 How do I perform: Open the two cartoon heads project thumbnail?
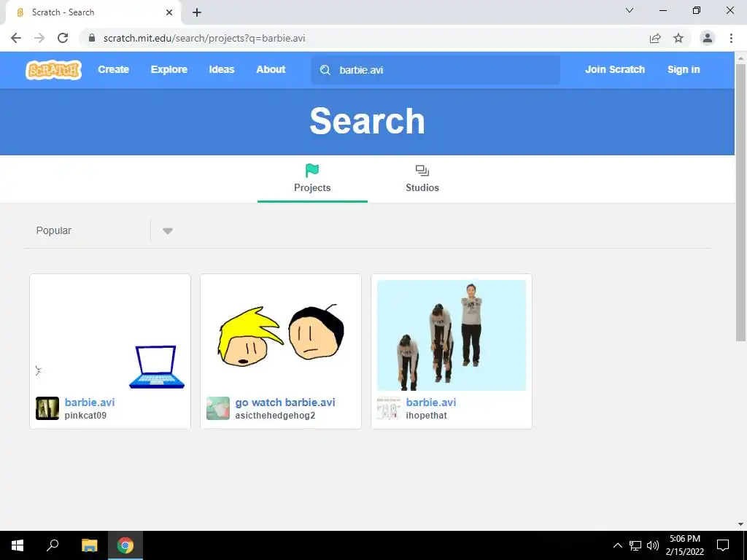click(281, 335)
